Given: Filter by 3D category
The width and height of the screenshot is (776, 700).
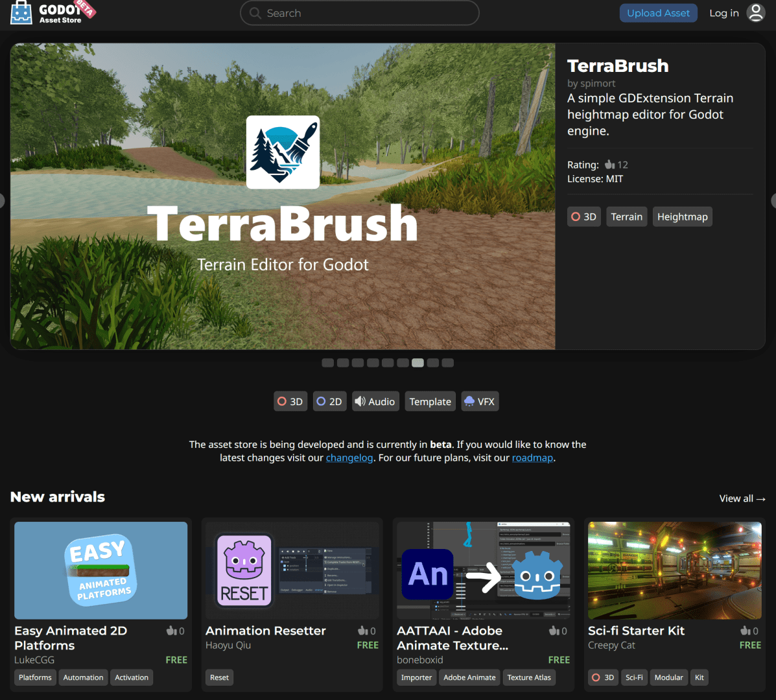Looking at the screenshot, I should tap(290, 401).
